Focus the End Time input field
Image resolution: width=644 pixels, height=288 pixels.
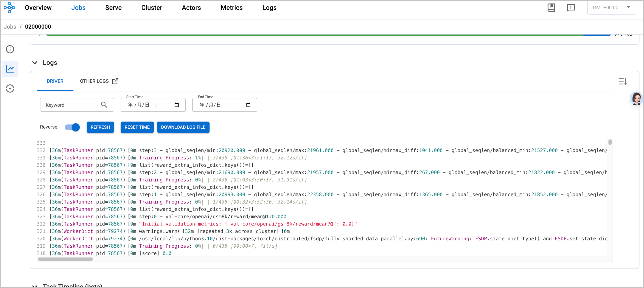coord(224,105)
